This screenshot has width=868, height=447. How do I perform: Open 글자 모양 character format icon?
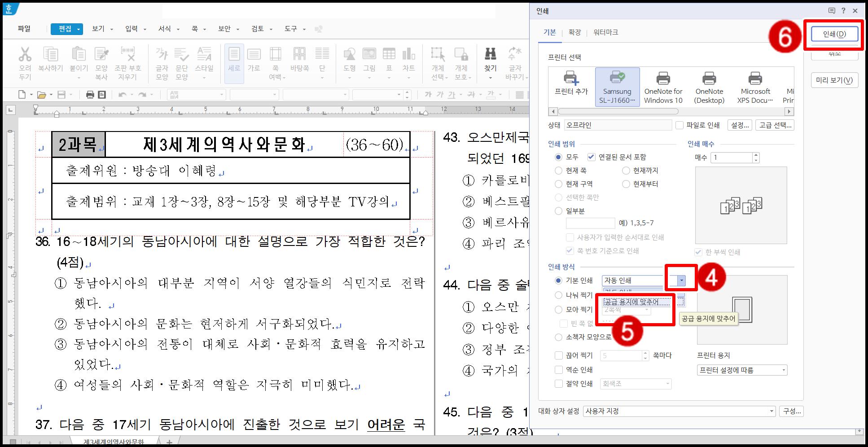point(162,54)
